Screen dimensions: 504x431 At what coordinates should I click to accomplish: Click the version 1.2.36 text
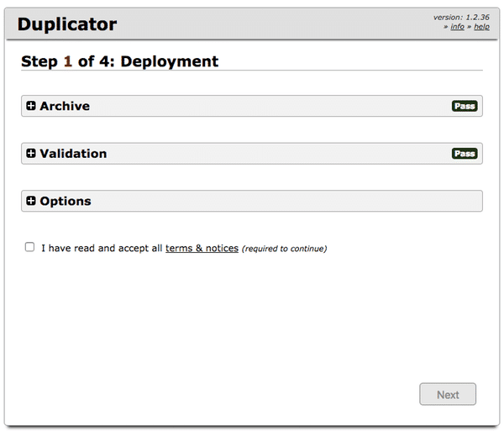461,17
